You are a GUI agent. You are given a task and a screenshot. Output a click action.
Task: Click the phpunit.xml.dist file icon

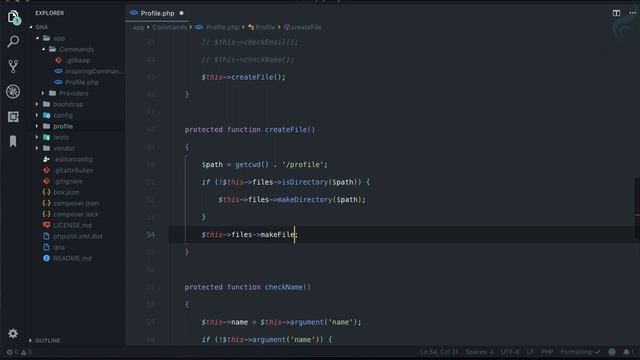tap(46, 236)
